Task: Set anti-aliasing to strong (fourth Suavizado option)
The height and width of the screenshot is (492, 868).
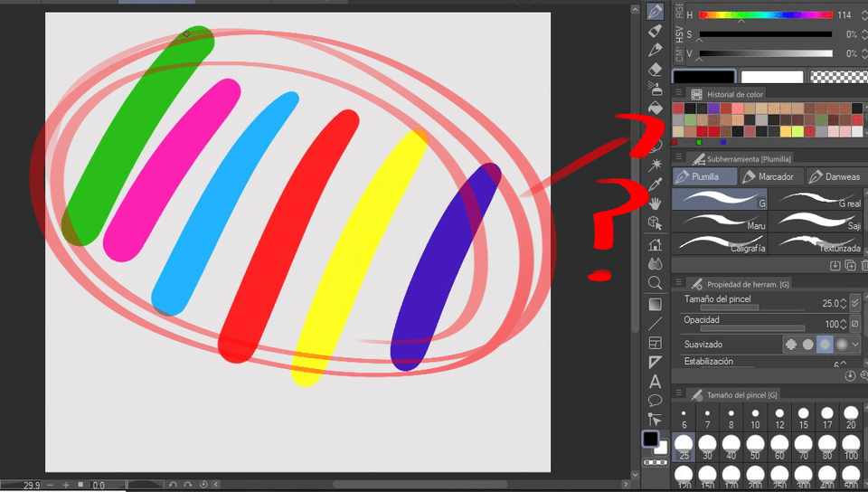Action: (842, 345)
